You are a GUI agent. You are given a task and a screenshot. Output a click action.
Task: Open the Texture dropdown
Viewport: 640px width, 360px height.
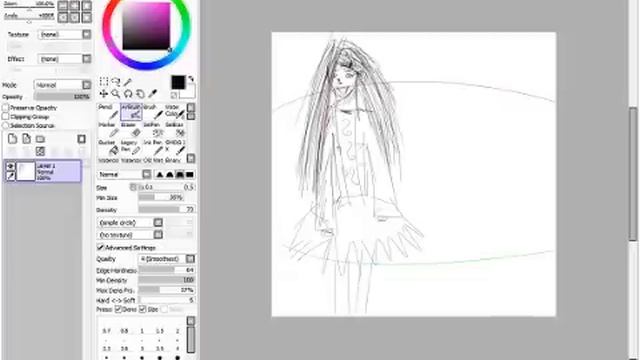click(x=64, y=34)
